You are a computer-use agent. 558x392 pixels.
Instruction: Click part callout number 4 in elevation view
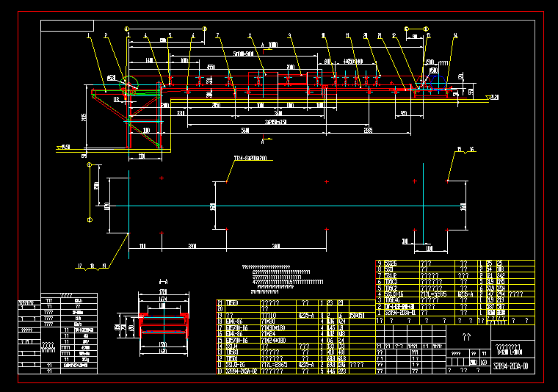(145, 35)
